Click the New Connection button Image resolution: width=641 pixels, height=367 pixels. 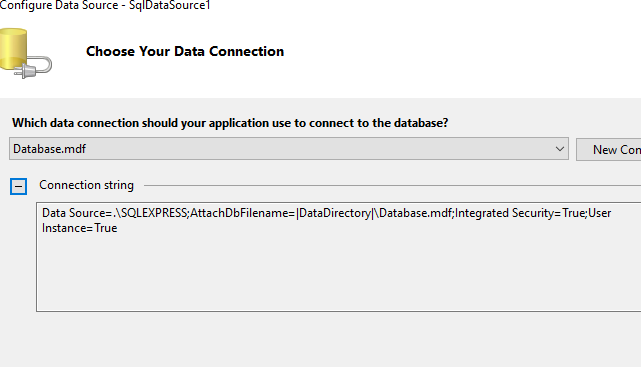tap(609, 150)
